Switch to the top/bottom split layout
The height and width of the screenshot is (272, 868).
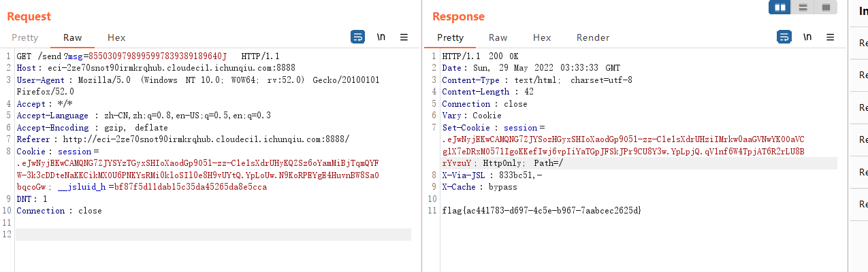click(803, 7)
